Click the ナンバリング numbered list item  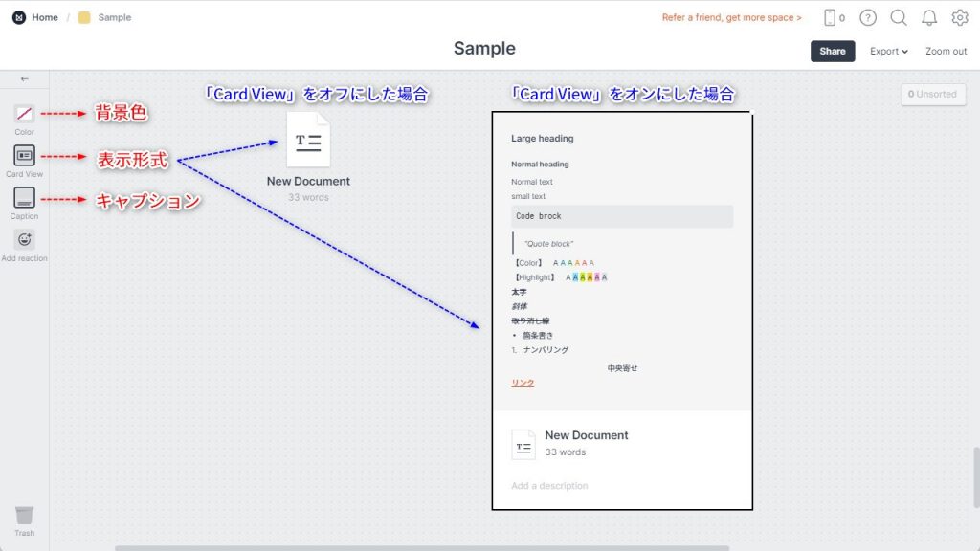coord(546,350)
